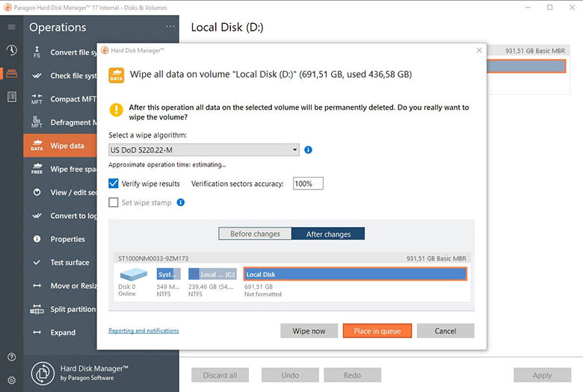Switch to After changes tab
Screen dimensions: 583x392
click(x=328, y=234)
